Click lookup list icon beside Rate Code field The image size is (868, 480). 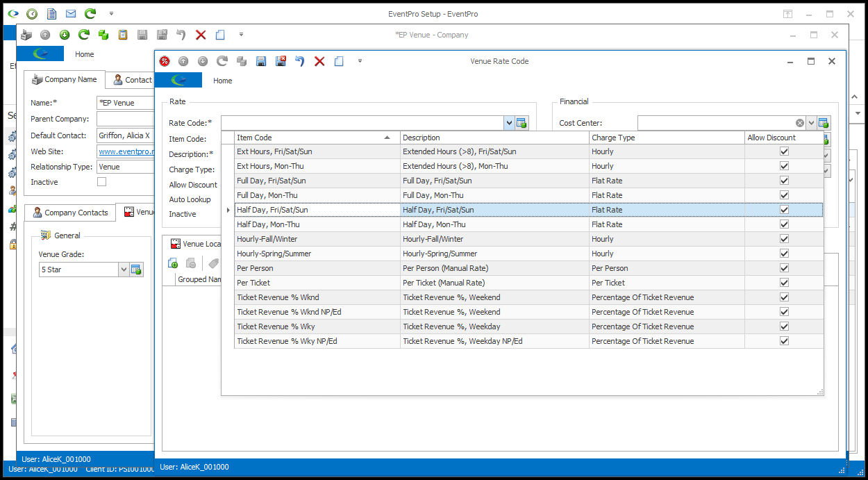(x=521, y=123)
